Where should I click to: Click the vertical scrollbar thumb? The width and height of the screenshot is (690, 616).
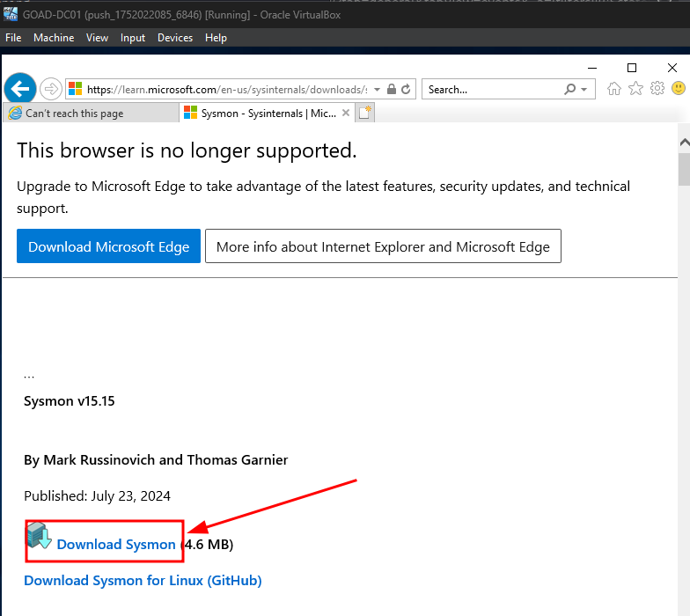coord(685,169)
